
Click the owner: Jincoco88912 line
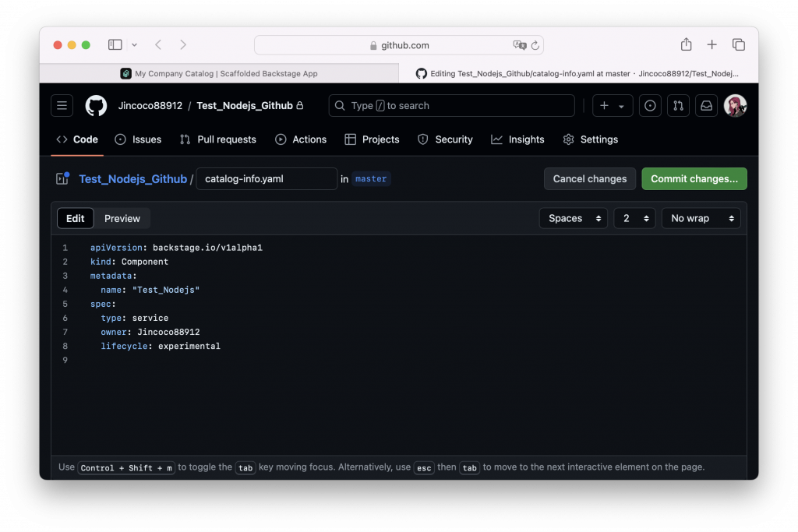(150, 332)
